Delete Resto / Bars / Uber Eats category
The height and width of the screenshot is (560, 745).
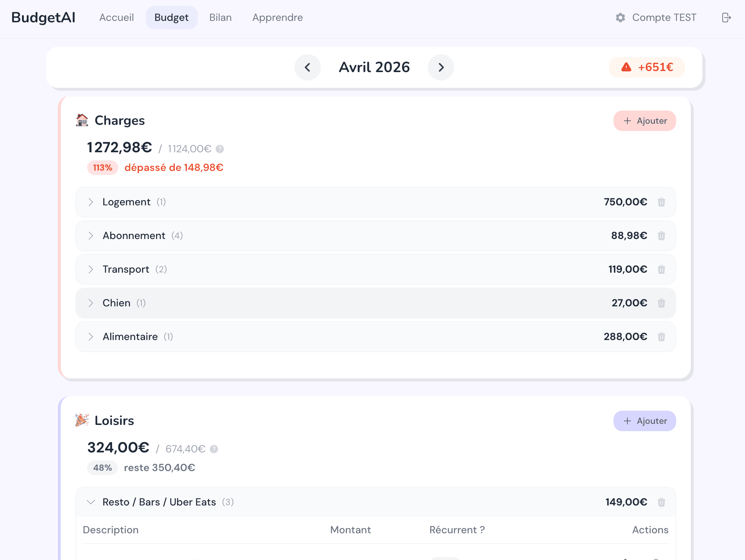coord(661,502)
